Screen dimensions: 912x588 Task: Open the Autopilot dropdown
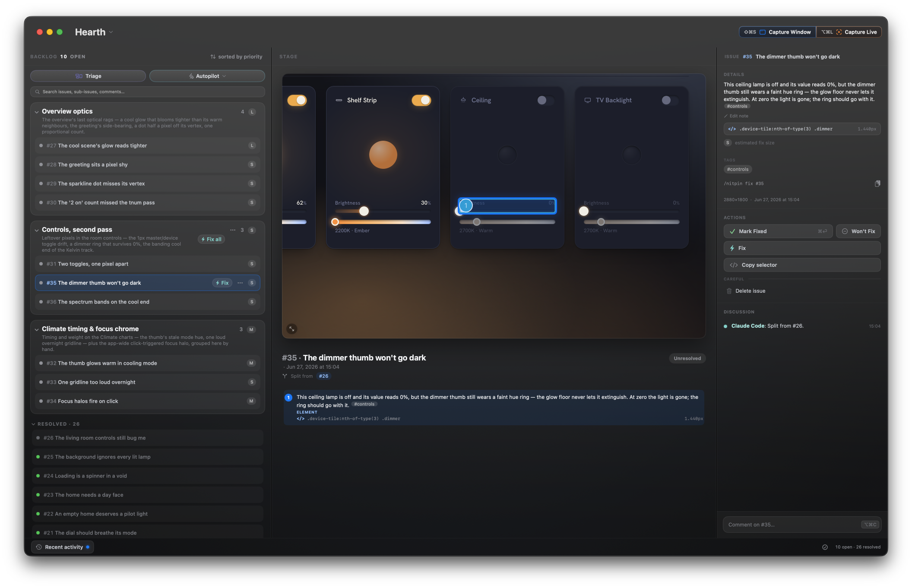click(x=207, y=76)
